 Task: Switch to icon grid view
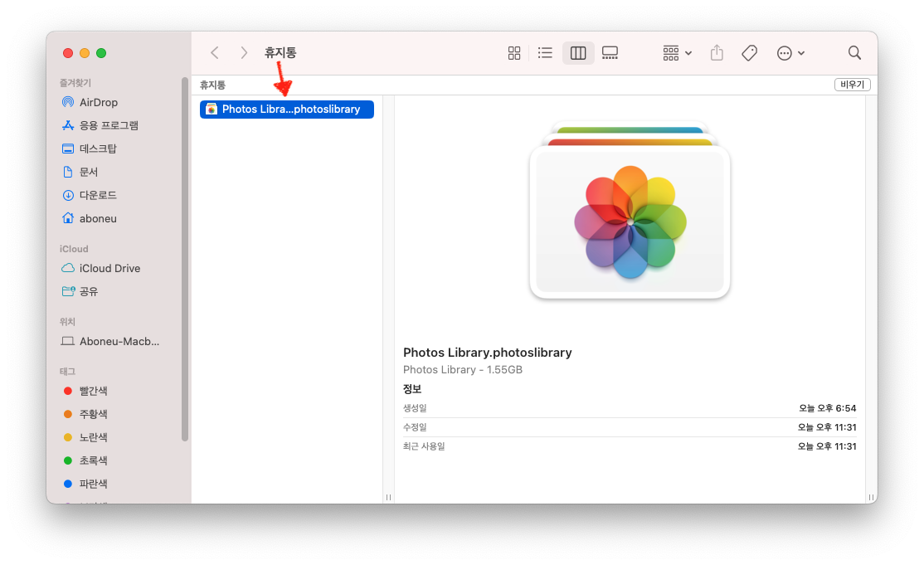[514, 53]
